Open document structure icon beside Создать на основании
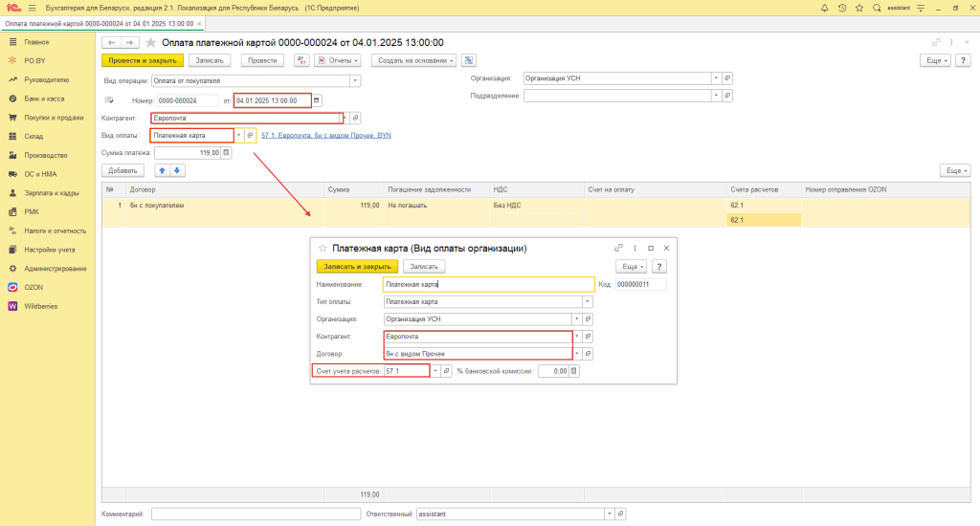Image resolution: width=980 pixels, height=526 pixels. pyautogui.click(x=469, y=60)
